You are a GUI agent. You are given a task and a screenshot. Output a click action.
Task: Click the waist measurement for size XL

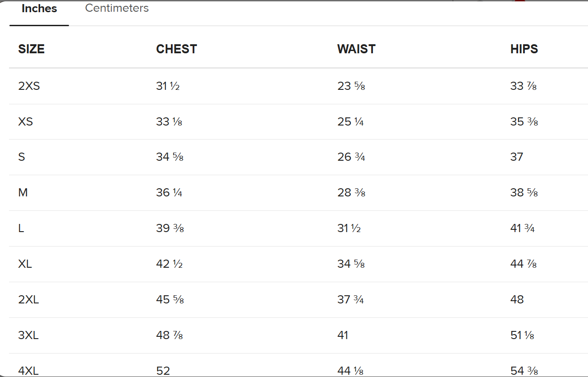tap(351, 264)
